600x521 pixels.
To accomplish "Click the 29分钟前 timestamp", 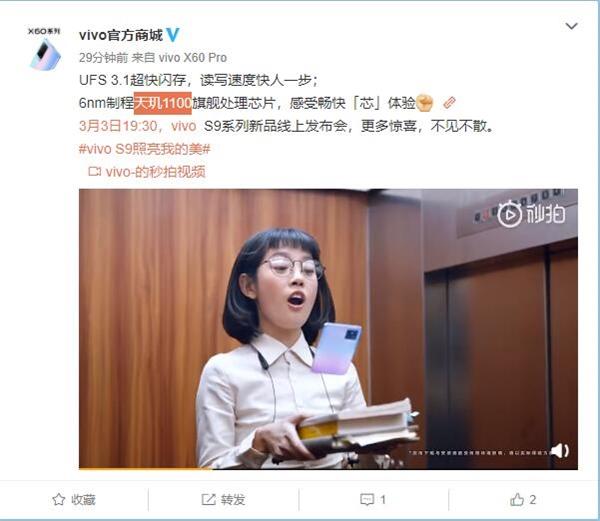I will 103,58.
